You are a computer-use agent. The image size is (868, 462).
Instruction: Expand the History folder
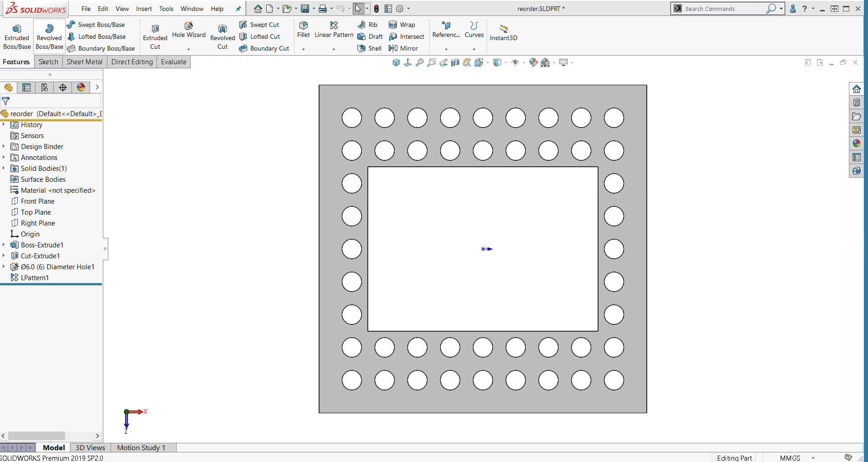point(4,124)
